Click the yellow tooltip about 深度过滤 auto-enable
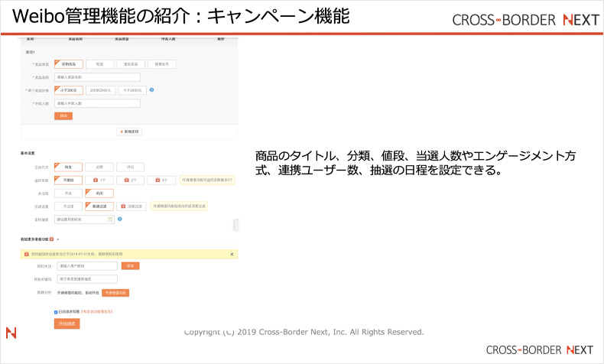 pos(179,206)
